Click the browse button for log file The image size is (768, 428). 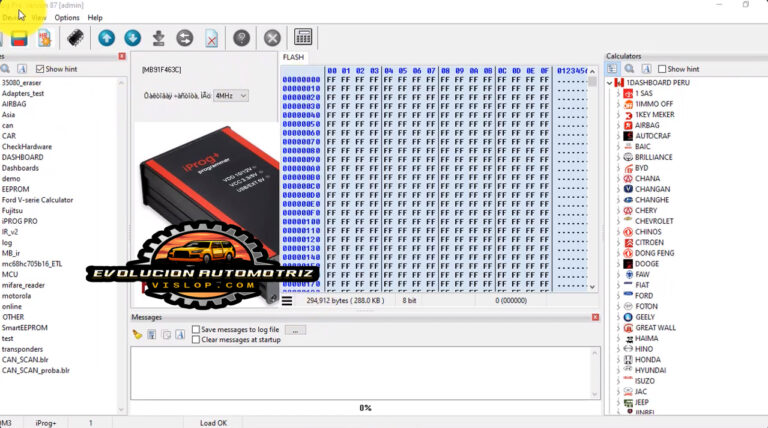(x=295, y=329)
